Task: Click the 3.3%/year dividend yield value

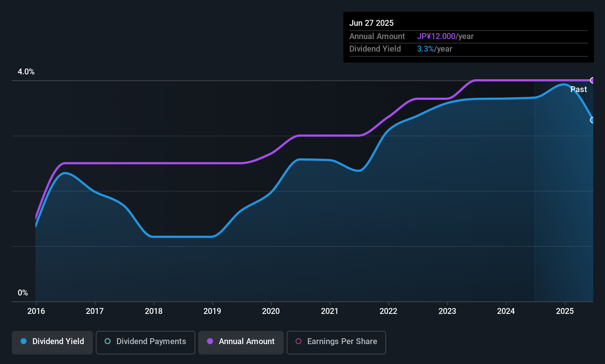Action: (434, 49)
